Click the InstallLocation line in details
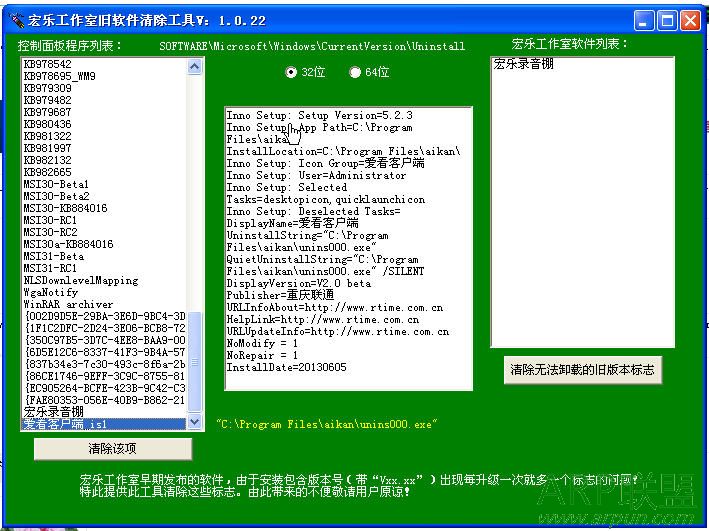Image resolution: width=709 pixels, height=531 pixels. pyautogui.click(x=343, y=152)
